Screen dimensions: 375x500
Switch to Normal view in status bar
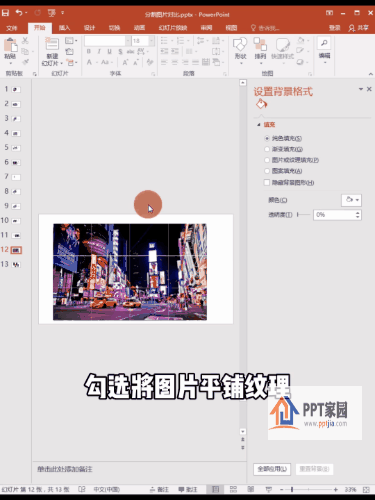215,489
